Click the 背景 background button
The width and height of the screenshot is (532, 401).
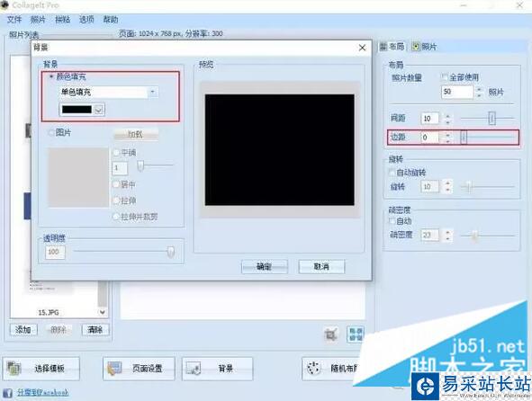coord(218,369)
